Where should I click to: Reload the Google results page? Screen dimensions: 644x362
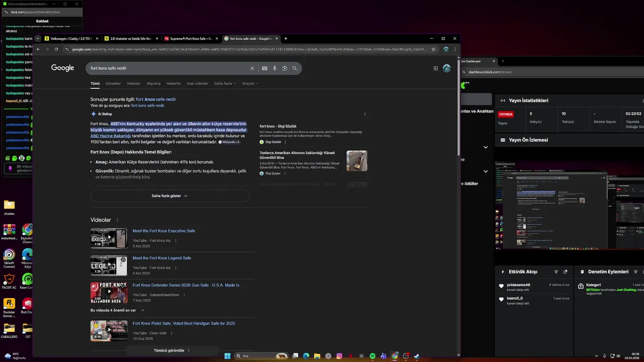[56, 49]
